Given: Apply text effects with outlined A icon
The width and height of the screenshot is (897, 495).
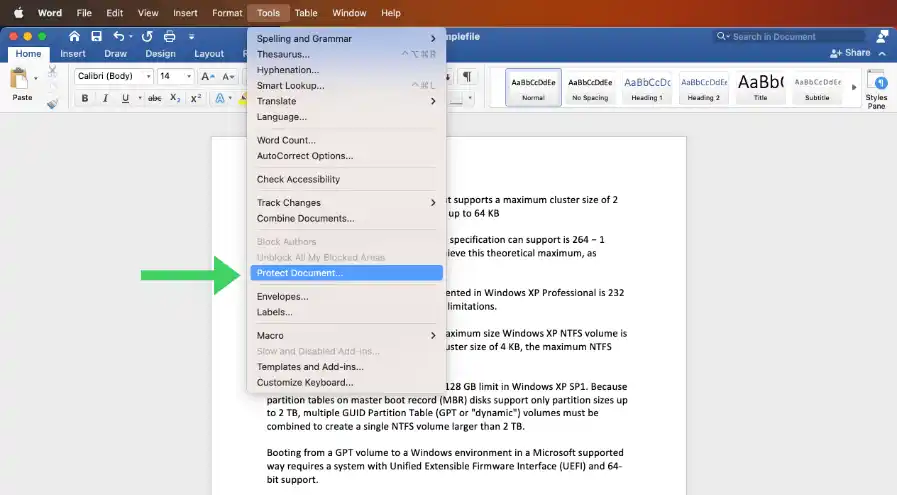Looking at the screenshot, I should pyautogui.click(x=220, y=98).
